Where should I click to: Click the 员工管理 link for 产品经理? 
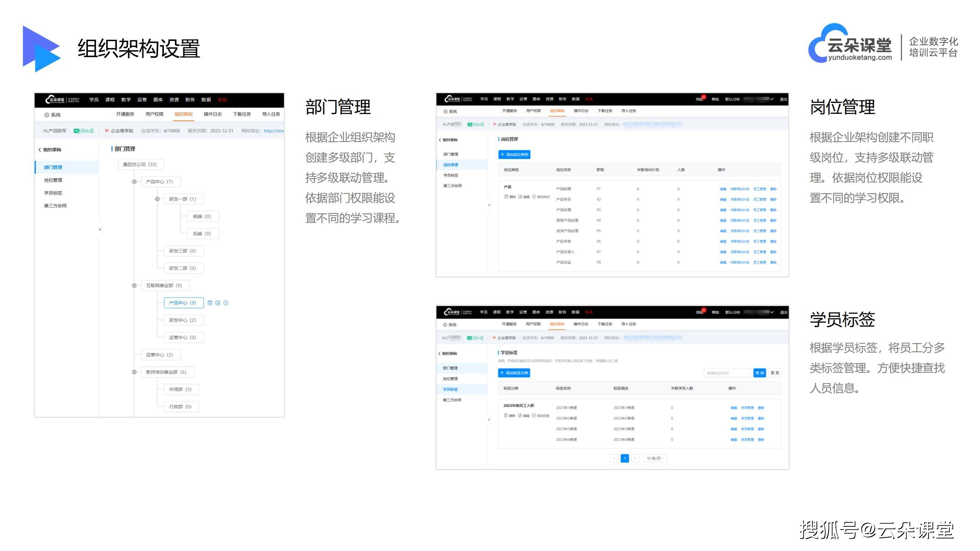(x=760, y=209)
